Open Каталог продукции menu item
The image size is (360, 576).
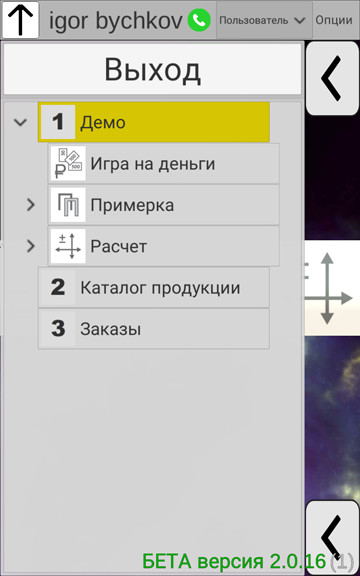tap(154, 288)
